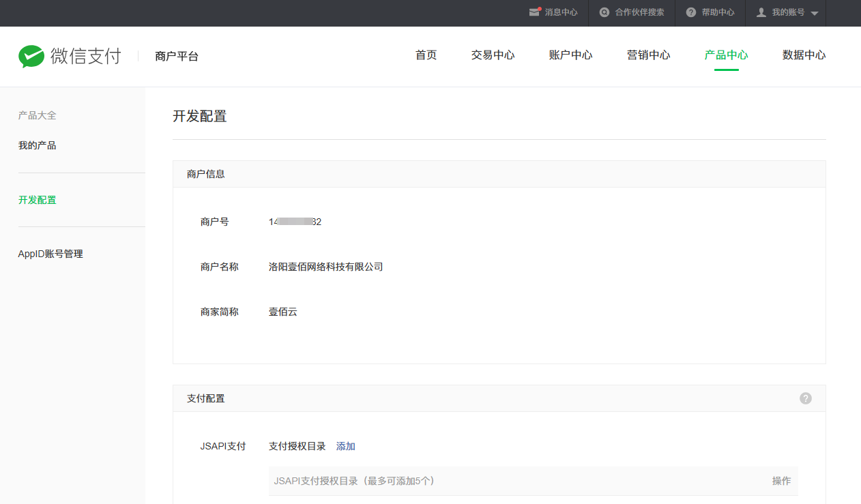The width and height of the screenshot is (861, 504).
Task: Click the my account user icon
Action: [x=761, y=12]
